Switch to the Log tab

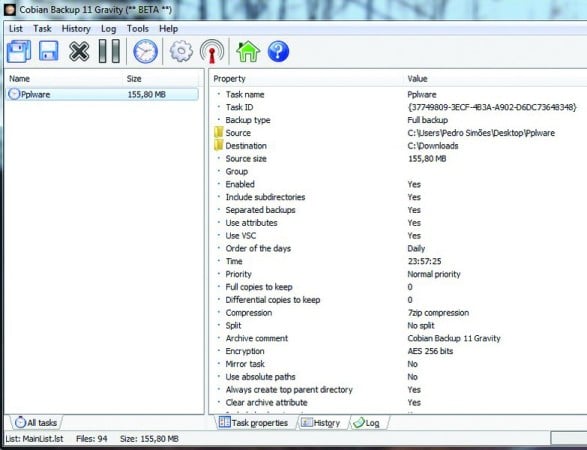click(x=367, y=423)
